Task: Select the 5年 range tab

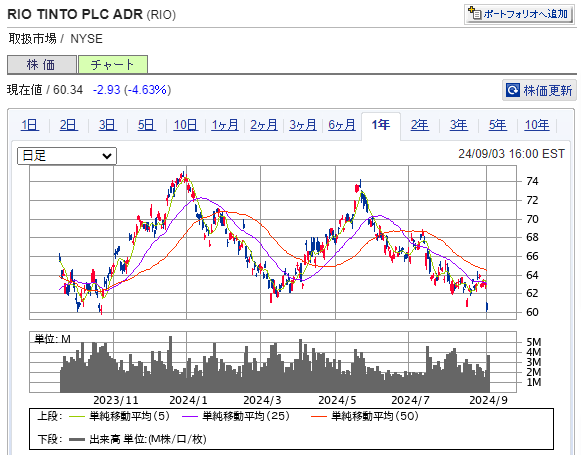Action: [x=498, y=125]
